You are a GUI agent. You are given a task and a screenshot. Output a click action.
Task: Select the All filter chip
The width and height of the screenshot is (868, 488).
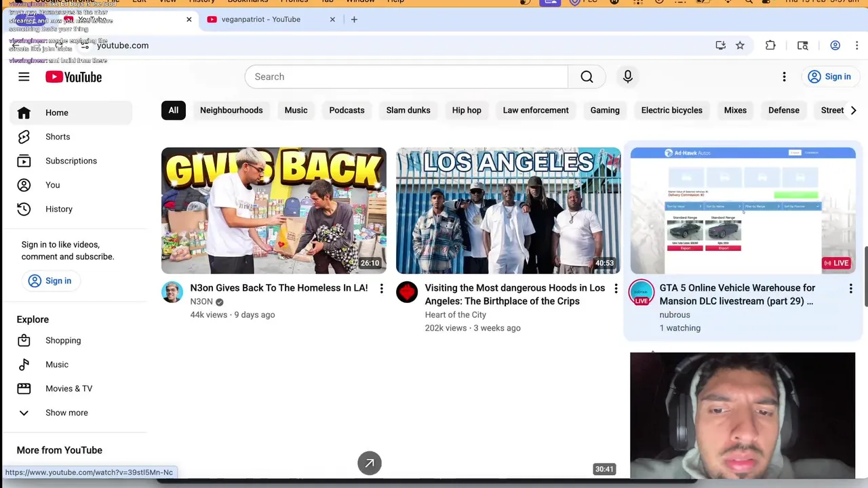pos(174,110)
